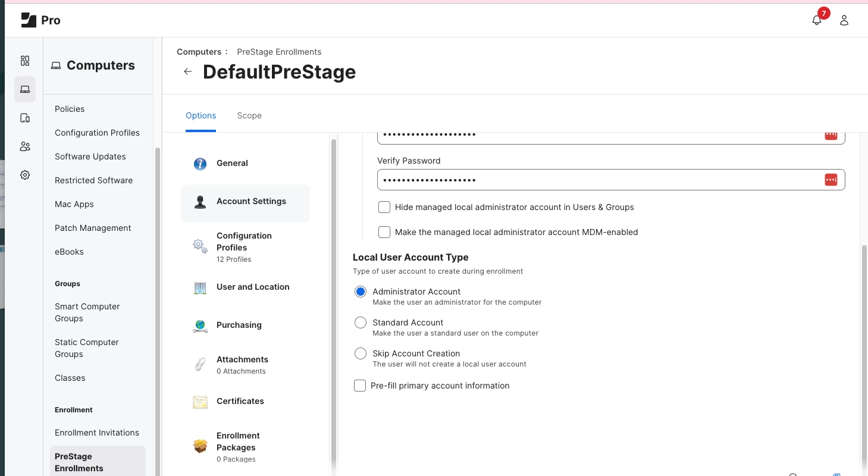Check Make managed local administrator account MDM-enabled
Screen dimensions: 868x476
tap(384, 232)
